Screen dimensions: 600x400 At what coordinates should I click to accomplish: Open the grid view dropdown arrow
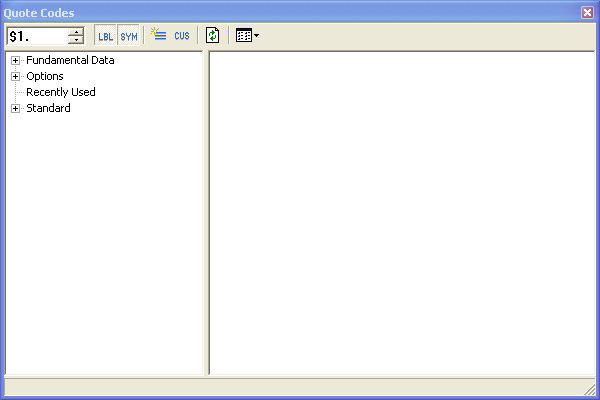pos(256,36)
